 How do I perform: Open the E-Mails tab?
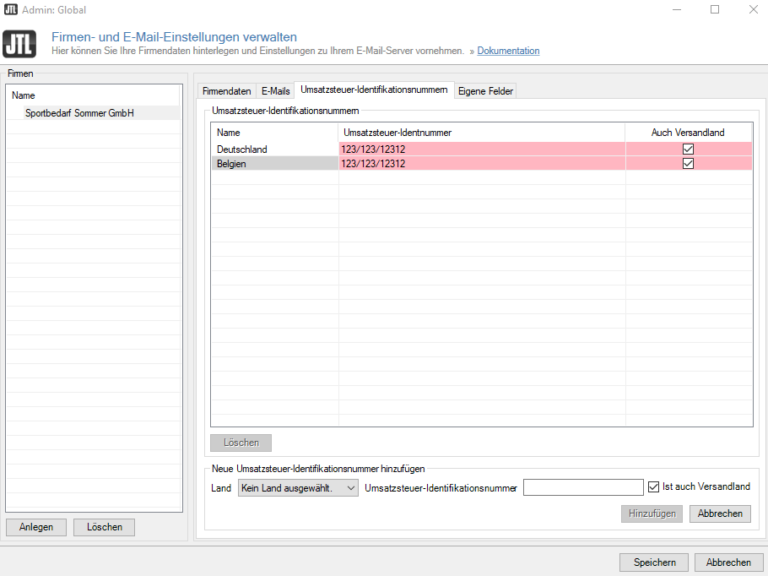click(275, 91)
